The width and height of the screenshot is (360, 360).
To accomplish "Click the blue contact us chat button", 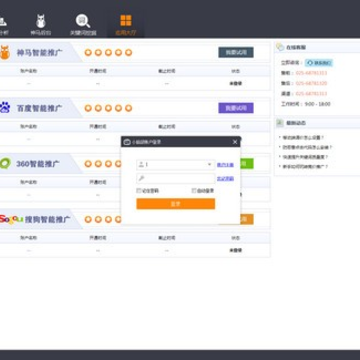I will pos(319,63).
